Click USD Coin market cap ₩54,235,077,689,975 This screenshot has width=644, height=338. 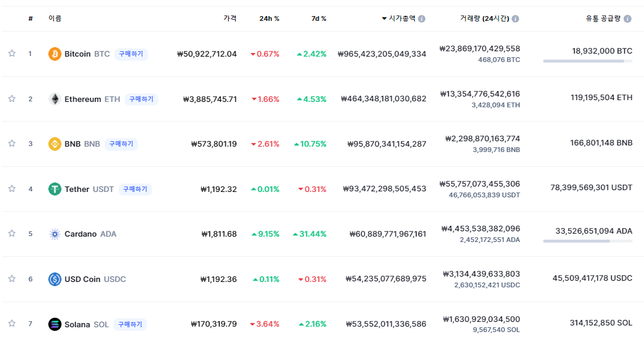386,278
